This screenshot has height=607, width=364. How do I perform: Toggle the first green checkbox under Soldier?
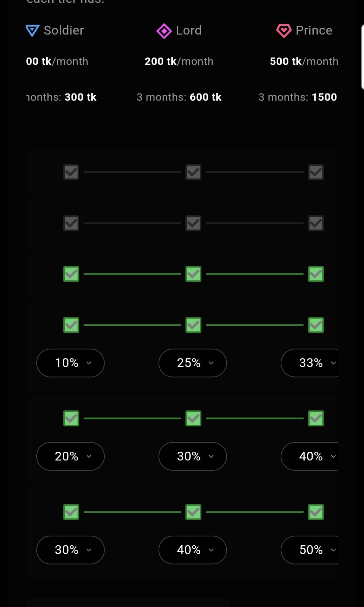click(71, 274)
